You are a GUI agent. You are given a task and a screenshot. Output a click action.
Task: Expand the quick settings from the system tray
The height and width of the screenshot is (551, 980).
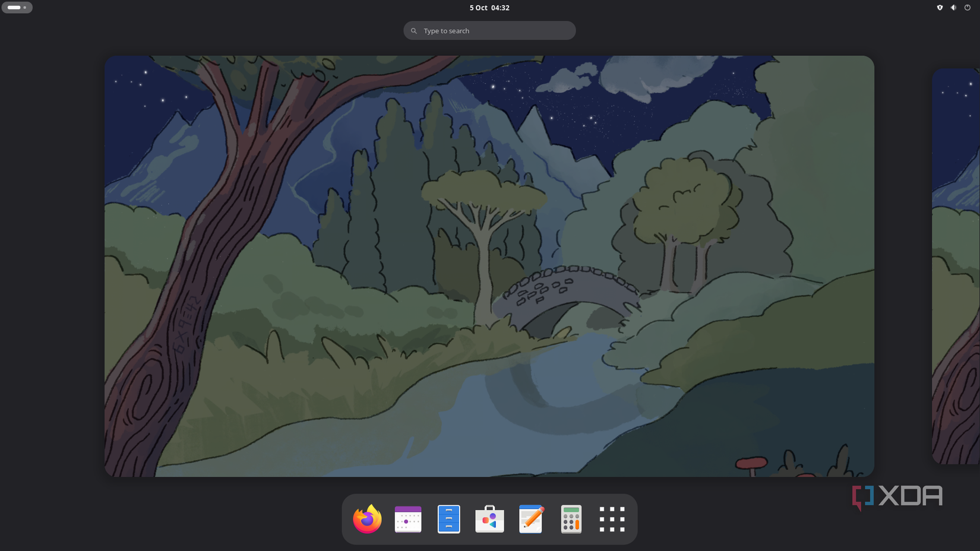point(953,7)
